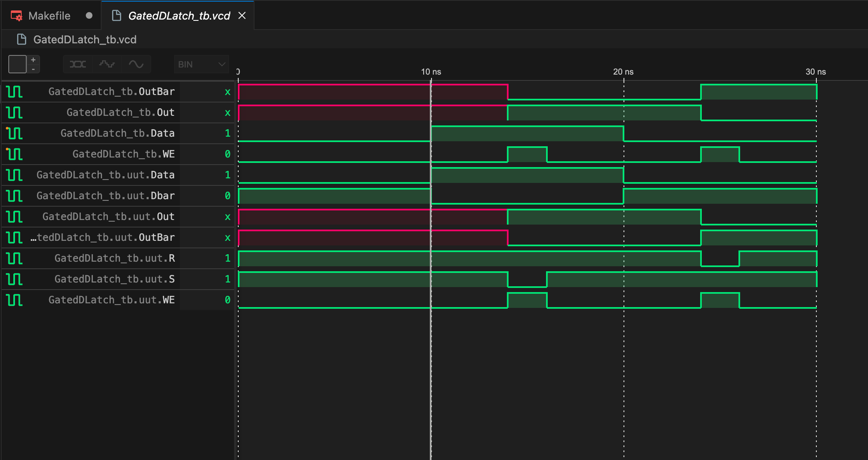
Task: Select the digital bus waveform display icon
Action: point(77,64)
